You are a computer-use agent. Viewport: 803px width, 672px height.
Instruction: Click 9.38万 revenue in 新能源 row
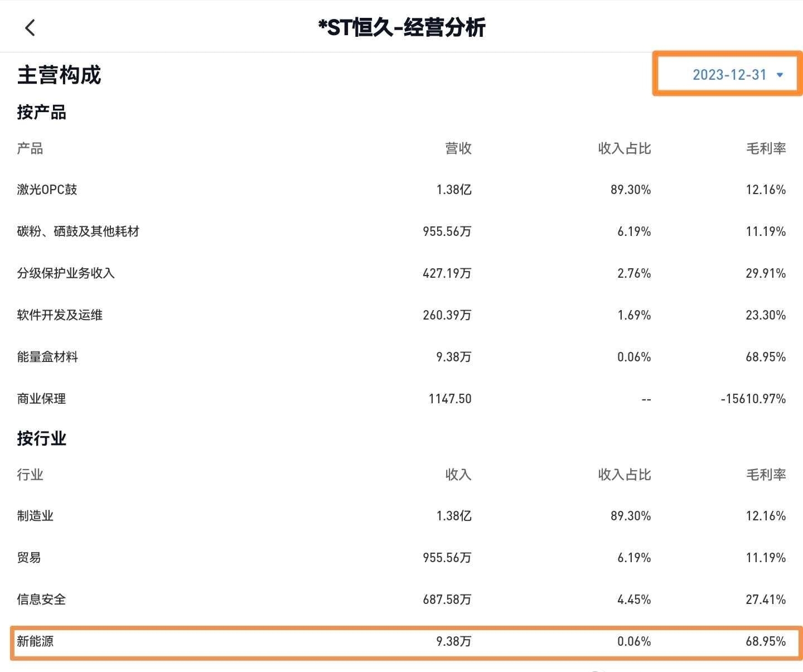[x=454, y=641]
